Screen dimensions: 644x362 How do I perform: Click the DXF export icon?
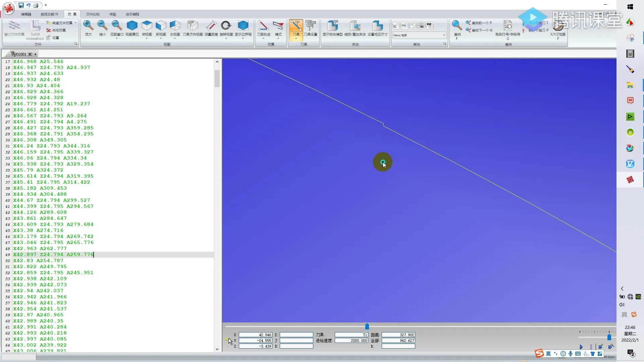click(x=429, y=25)
